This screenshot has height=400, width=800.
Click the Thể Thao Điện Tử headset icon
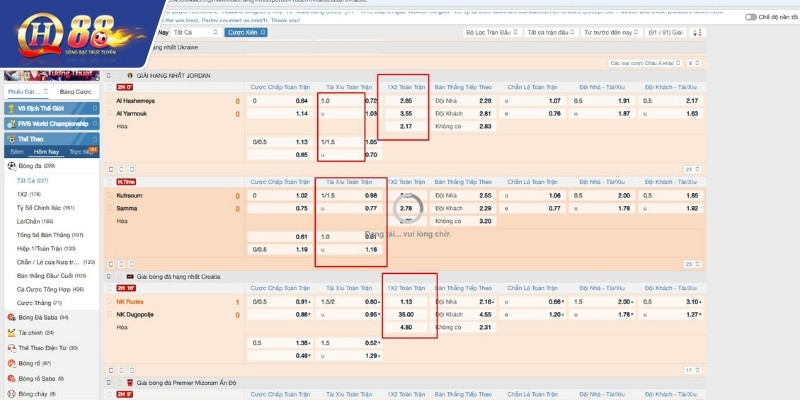click(11, 348)
